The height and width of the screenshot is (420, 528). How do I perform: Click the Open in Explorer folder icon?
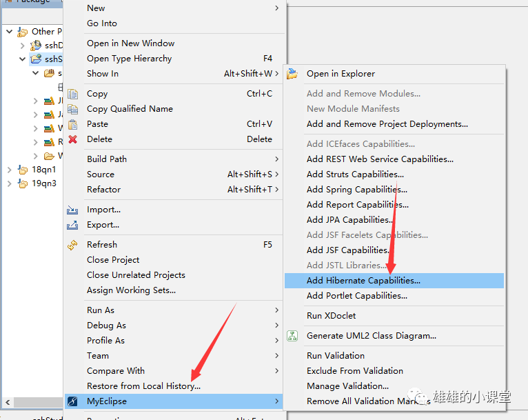click(292, 74)
